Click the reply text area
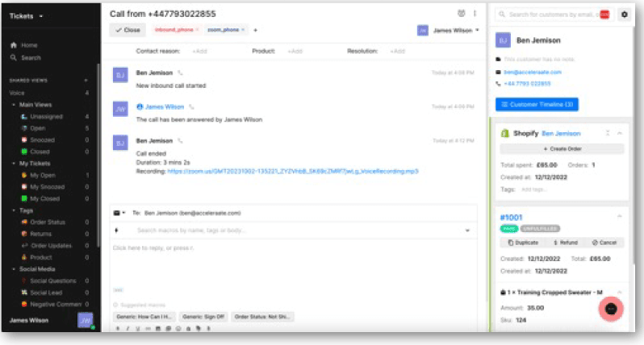Image resolution: width=644 pixels, height=345 pixels. point(293,264)
